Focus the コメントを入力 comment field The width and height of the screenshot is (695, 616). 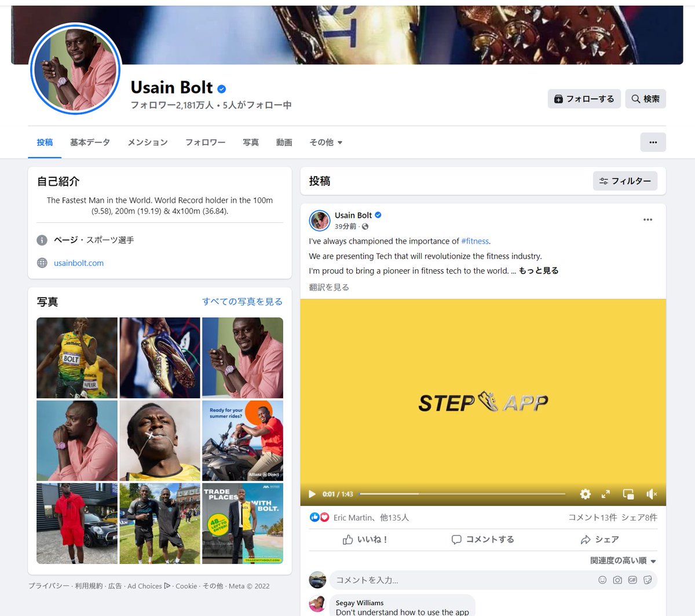coord(463,580)
